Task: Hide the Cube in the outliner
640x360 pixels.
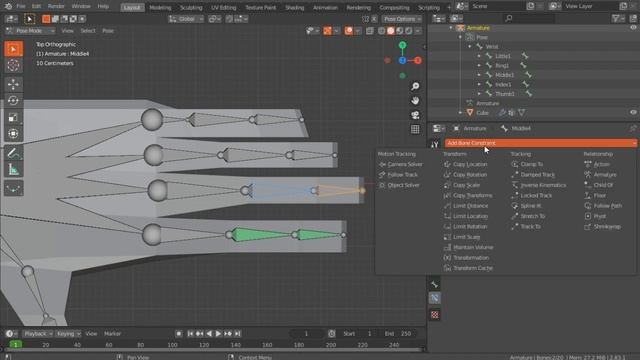Action: pos(633,113)
